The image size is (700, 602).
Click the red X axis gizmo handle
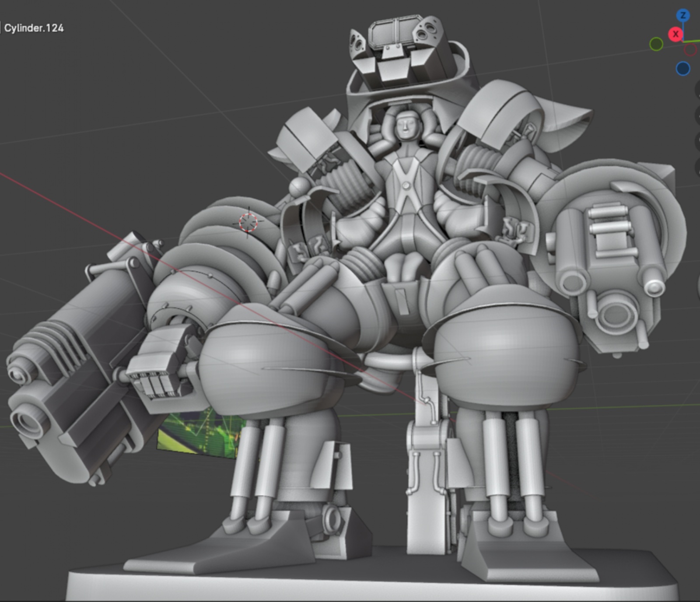[675, 34]
